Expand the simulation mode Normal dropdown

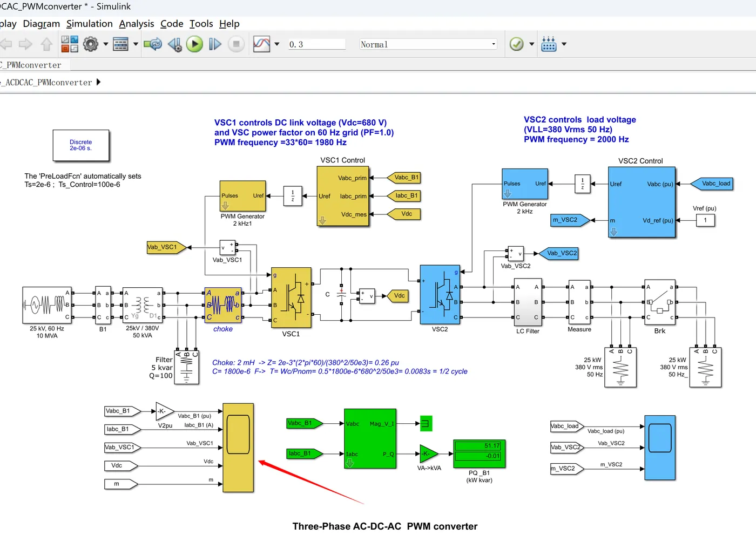[428, 44]
